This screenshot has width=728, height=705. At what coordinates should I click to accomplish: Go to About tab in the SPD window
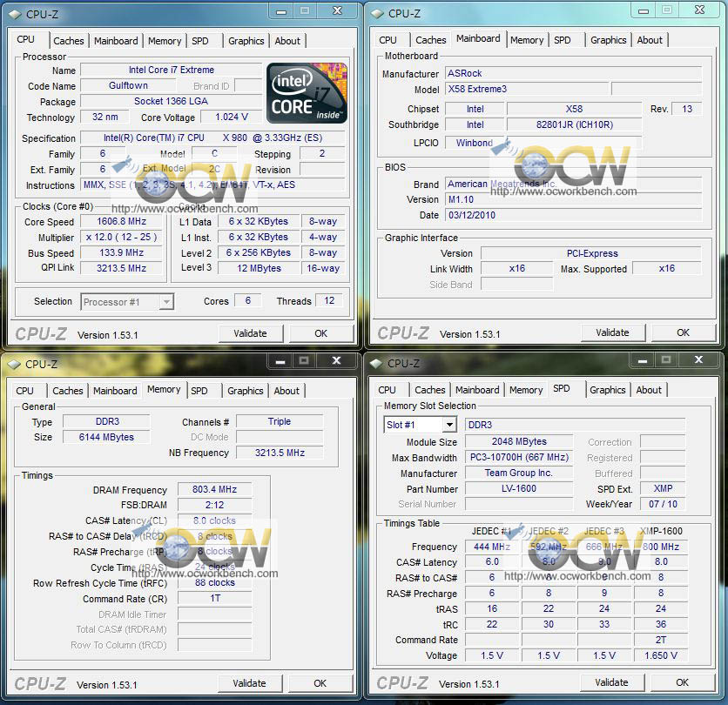pos(649,390)
